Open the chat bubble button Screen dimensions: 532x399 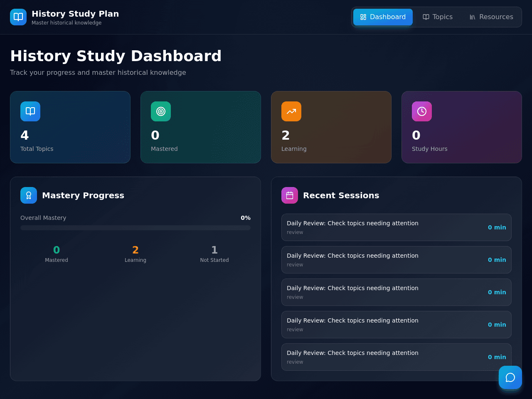(x=510, y=377)
